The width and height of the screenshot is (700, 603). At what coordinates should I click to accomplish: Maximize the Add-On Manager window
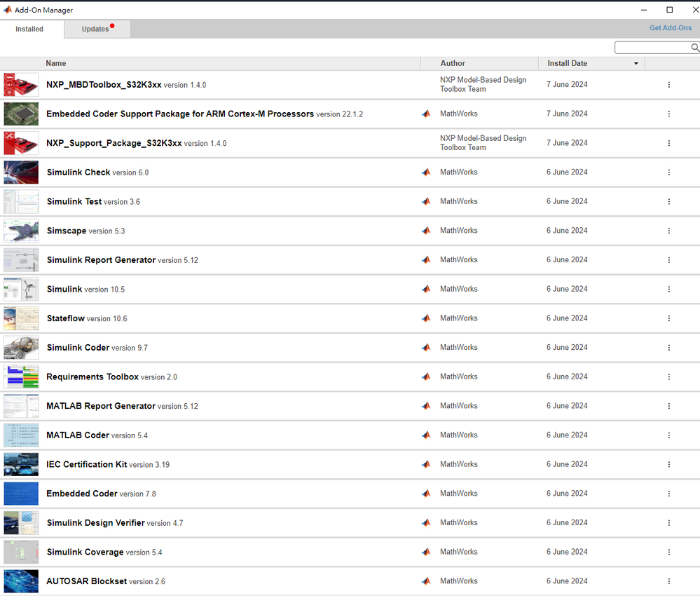click(x=670, y=10)
